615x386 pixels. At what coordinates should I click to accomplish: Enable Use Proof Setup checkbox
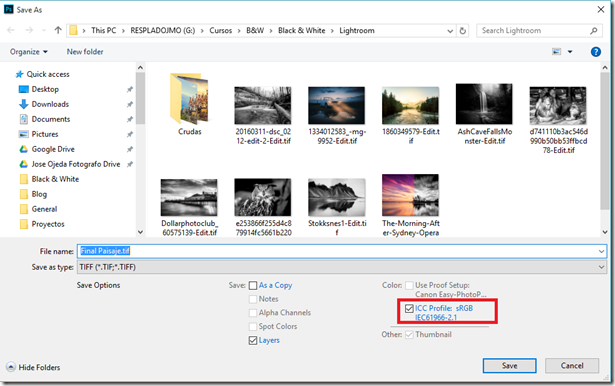tap(409, 285)
